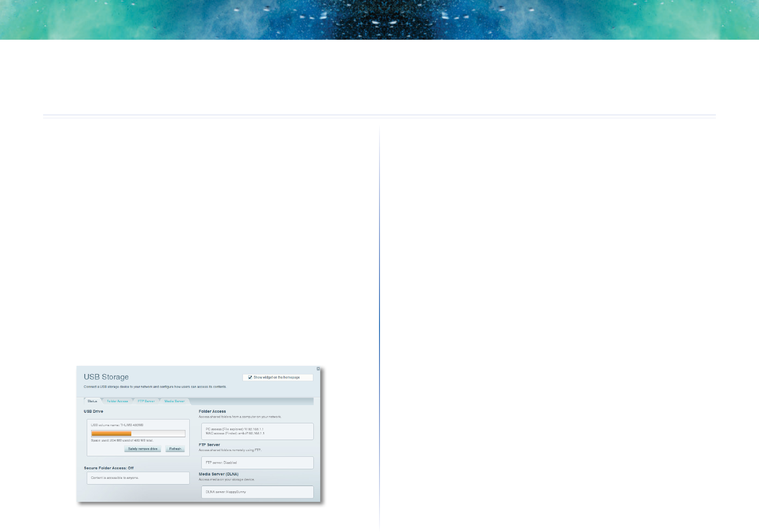Click the Media Server (DLNA) heading
The height and width of the screenshot is (532, 759).
[218, 474]
